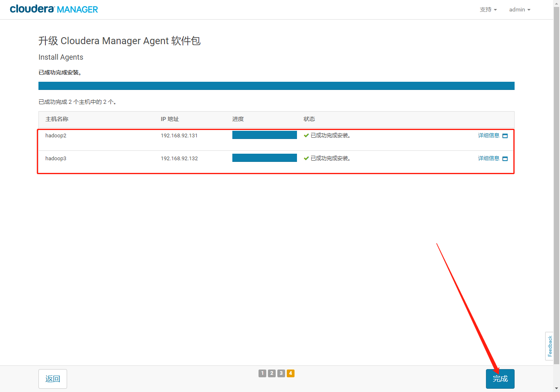The image size is (560, 392).
Task: Click hadoop3 status 已成功完成安装 text
Action: [331, 158]
